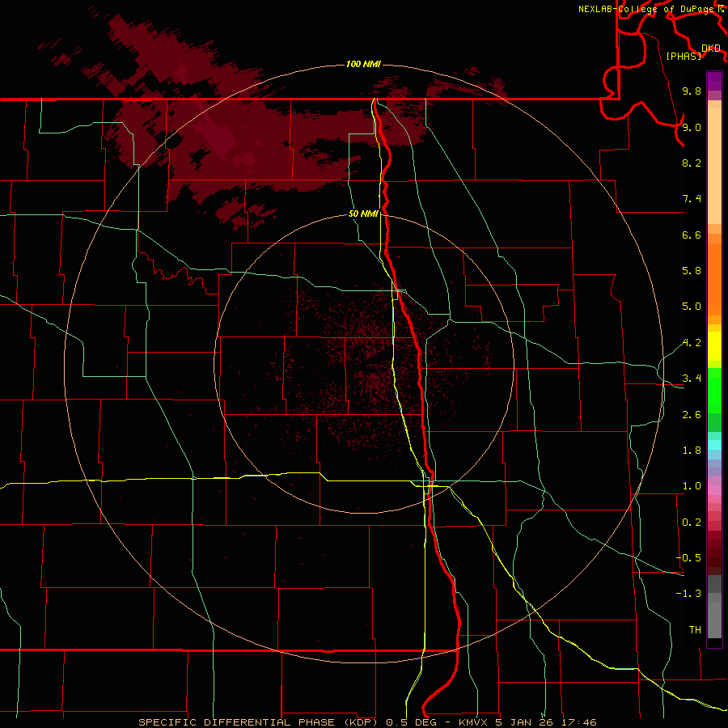Click the "-1.3" scale value
The image size is (728, 728).
[x=688, y=594]
